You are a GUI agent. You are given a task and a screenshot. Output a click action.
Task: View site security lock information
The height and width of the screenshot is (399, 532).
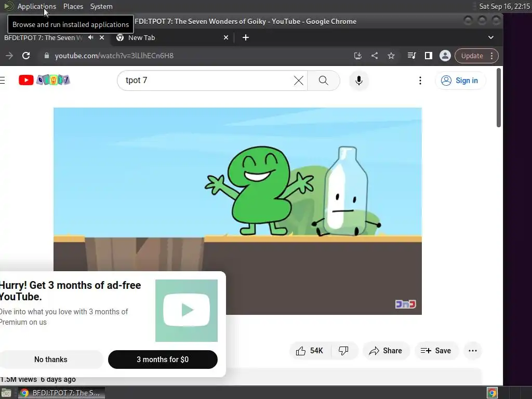point(47,56)
